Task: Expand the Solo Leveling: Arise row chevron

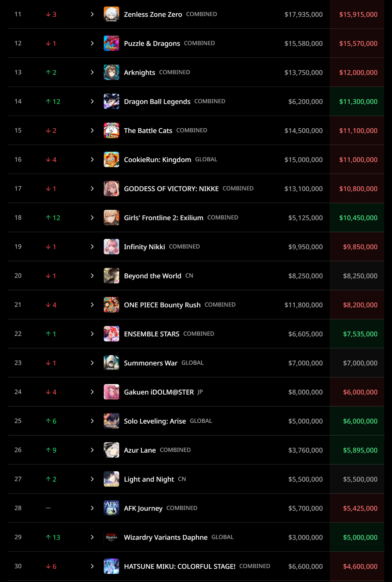Action: tap(92, 421)
